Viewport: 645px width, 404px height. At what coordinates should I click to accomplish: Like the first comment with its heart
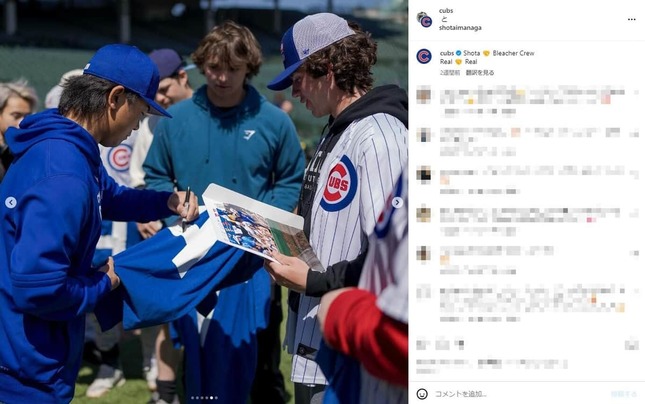click(636, 93)
